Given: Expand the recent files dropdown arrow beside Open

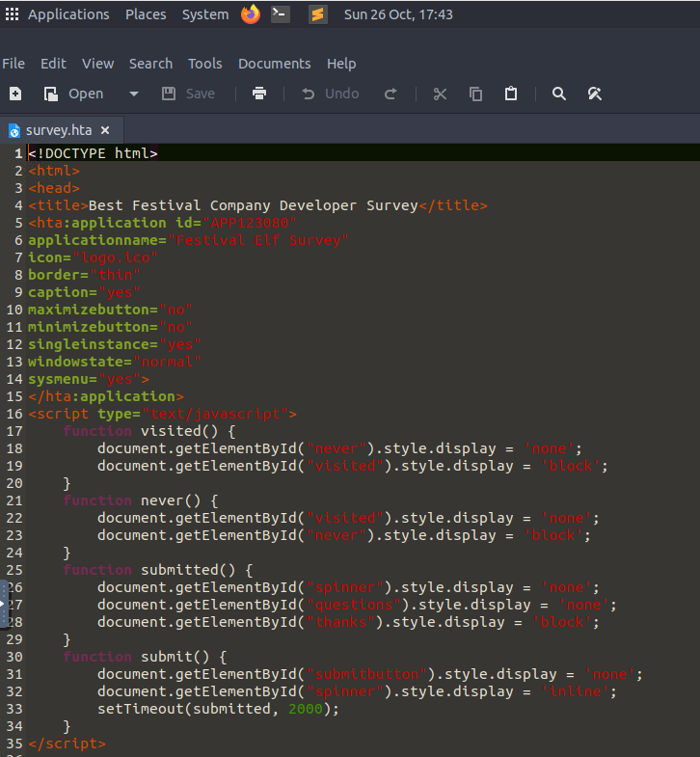Looking at the screenshot, I should click(134, 94).
